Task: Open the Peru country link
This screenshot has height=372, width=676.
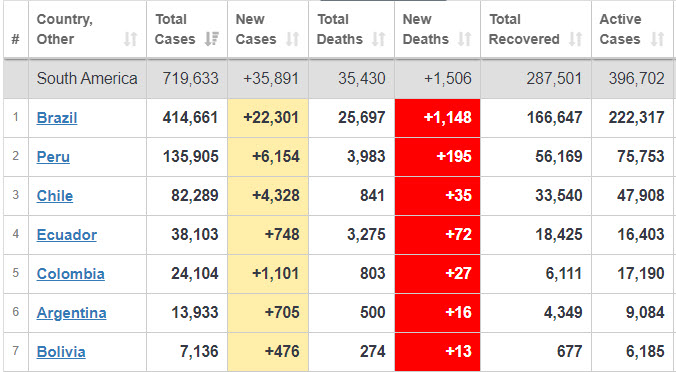Action: pyautogui.click(x=53, y=156)
